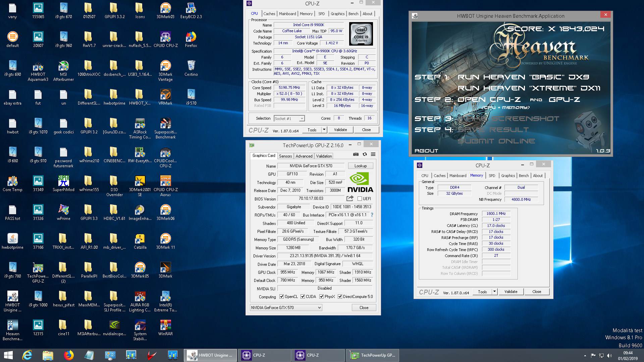Launch Catzilla desktop shortcut
The width and height of the screenshot is (644, 362).
140,241
